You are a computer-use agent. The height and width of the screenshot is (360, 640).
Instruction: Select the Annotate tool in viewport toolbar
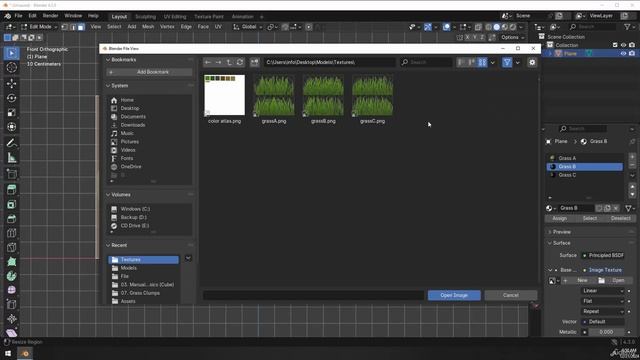point(11,143)
